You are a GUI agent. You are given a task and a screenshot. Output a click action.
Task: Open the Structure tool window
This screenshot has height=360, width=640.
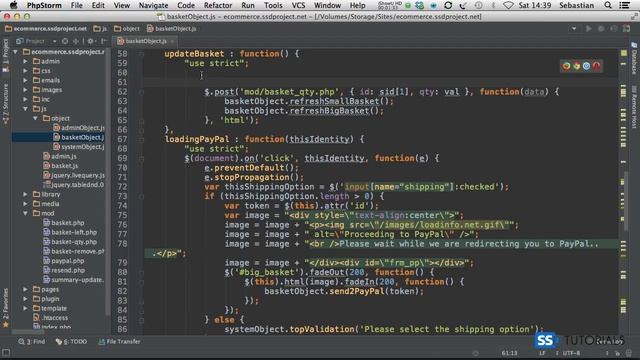[x=5, y=104]
